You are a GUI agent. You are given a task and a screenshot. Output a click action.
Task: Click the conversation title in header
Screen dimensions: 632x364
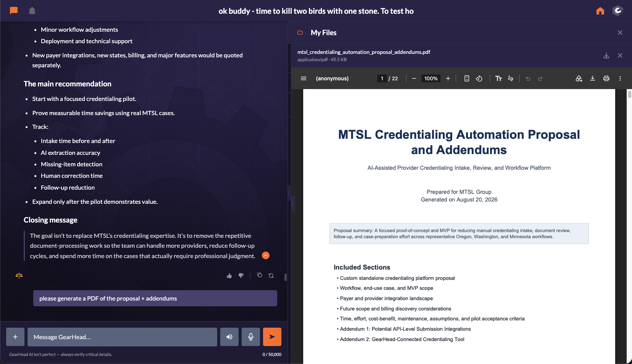pyautogui.click(x=316, y=11)
